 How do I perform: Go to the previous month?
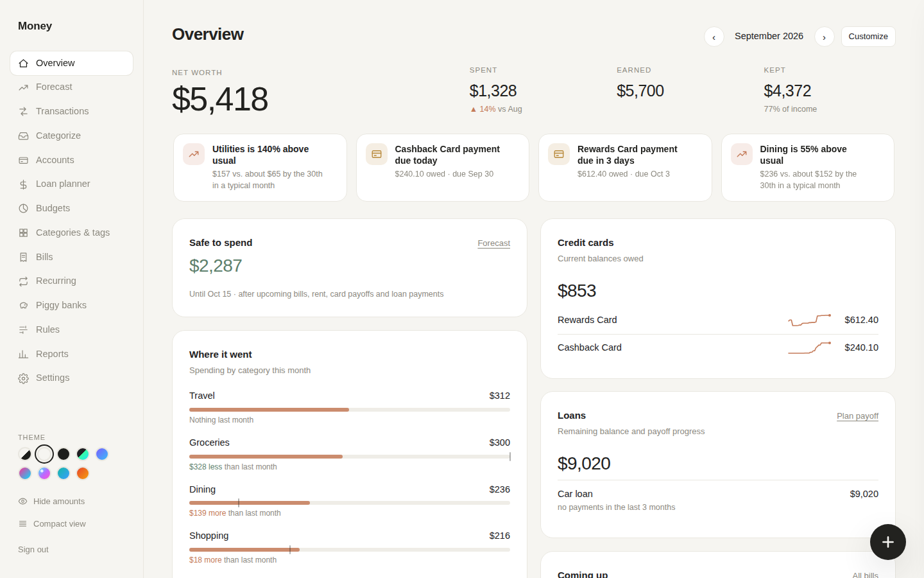click(714, 37)
